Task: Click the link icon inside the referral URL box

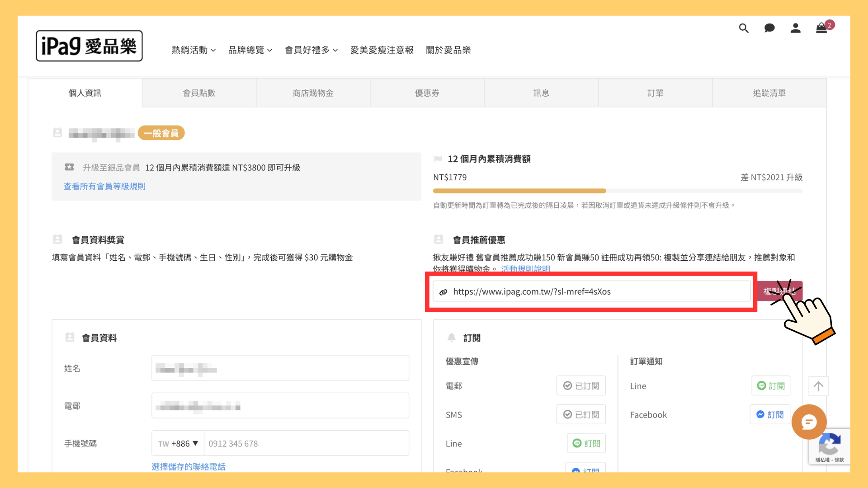Action: pyautogui.click(x=443, y=291)
